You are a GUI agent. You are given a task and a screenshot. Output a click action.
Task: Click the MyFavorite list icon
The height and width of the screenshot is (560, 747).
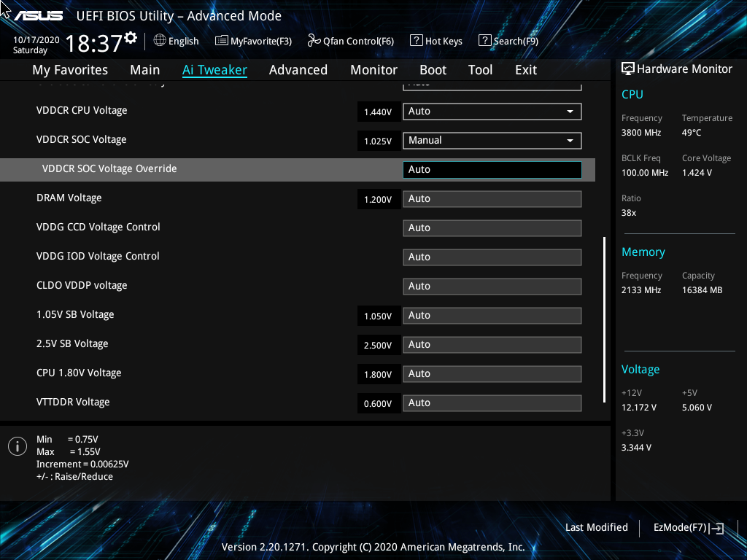tap(222, 41)
